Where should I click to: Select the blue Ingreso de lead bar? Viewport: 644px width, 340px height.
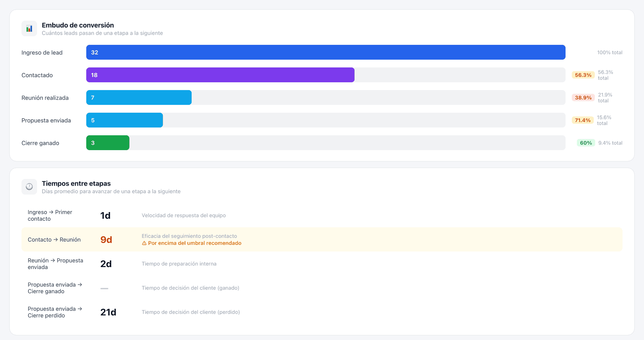point(326,52)
